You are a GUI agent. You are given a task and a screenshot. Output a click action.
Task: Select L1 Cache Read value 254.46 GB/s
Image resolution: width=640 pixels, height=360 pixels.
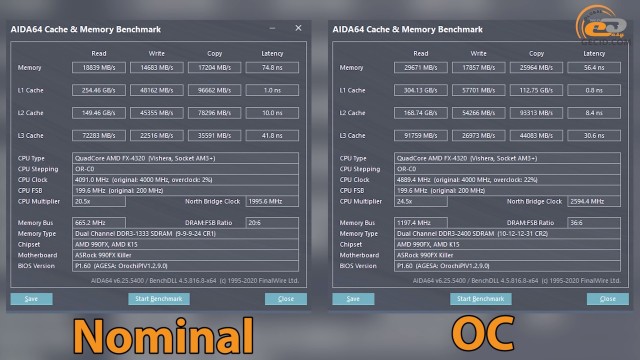(99, 90)
